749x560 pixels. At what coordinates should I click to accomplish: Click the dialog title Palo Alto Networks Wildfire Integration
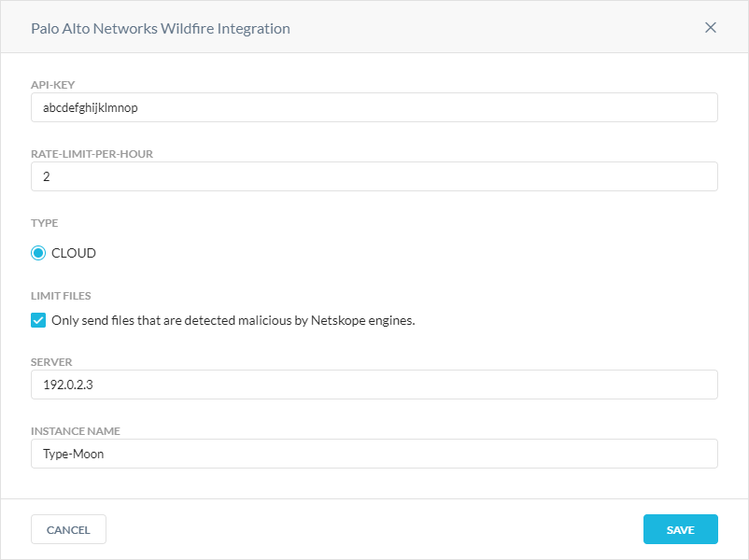[x=161, y=29]
